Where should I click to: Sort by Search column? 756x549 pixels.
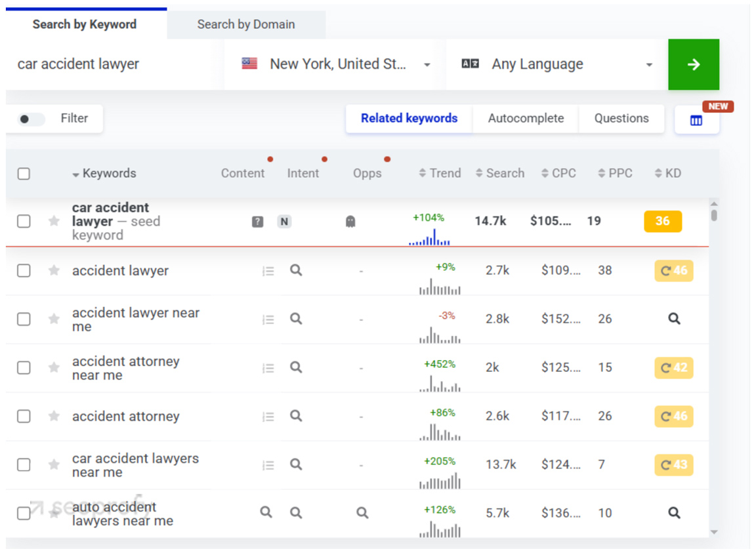[x=500, y=173]
